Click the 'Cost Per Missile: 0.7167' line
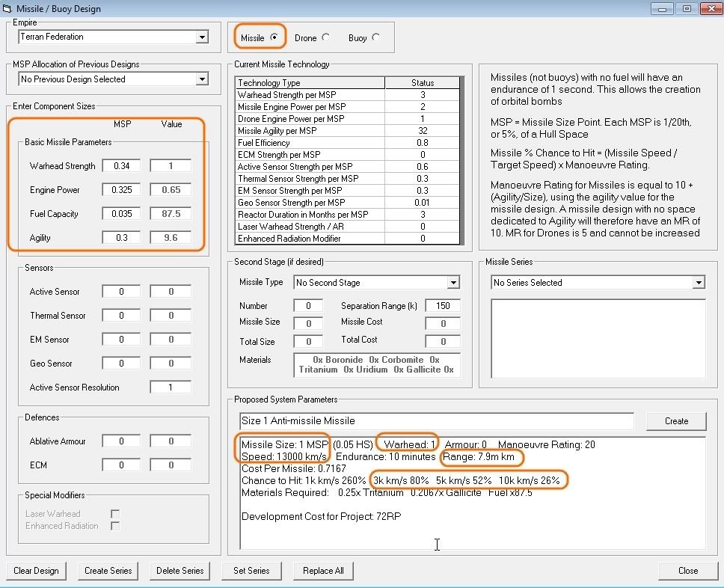 click(294, 468)
